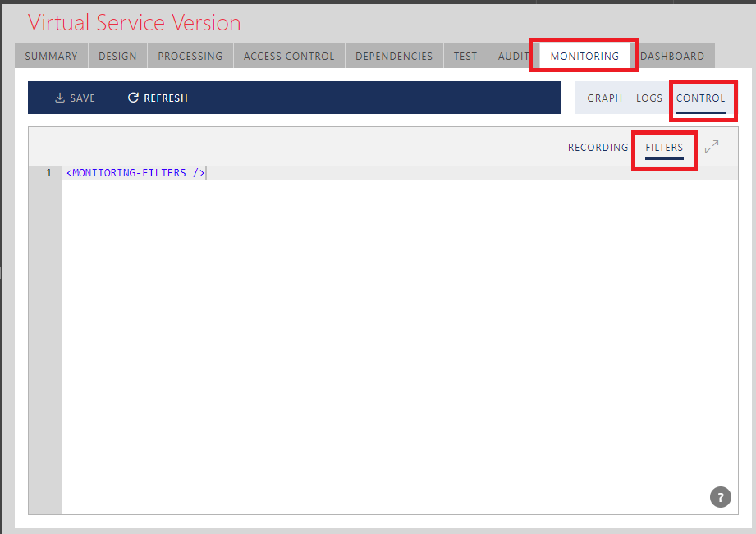Open the Design tab
This screenshot has height=534, width=756.
point(118,57)
